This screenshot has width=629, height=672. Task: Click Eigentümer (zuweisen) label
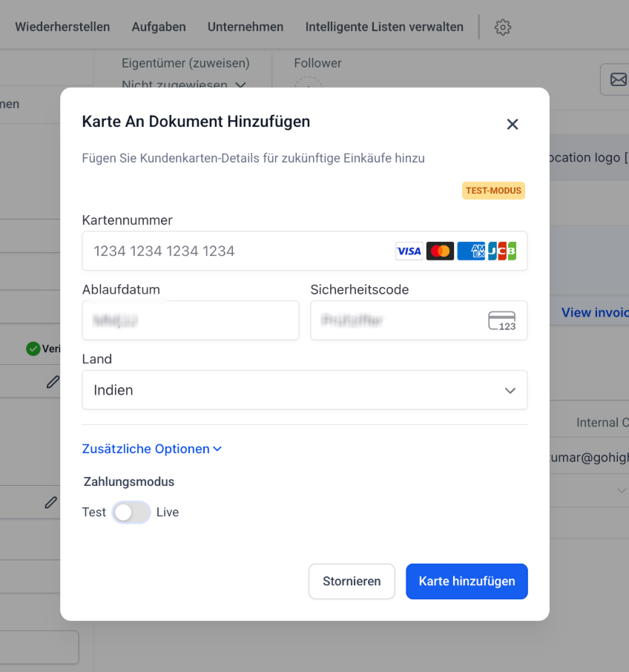pos(185,63)
